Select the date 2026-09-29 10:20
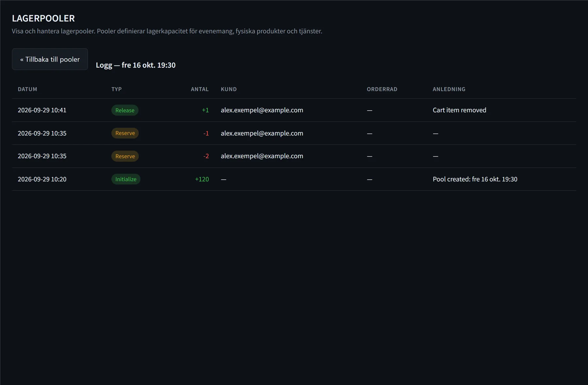Screen dimensions: 588x385 pos(42,179)
